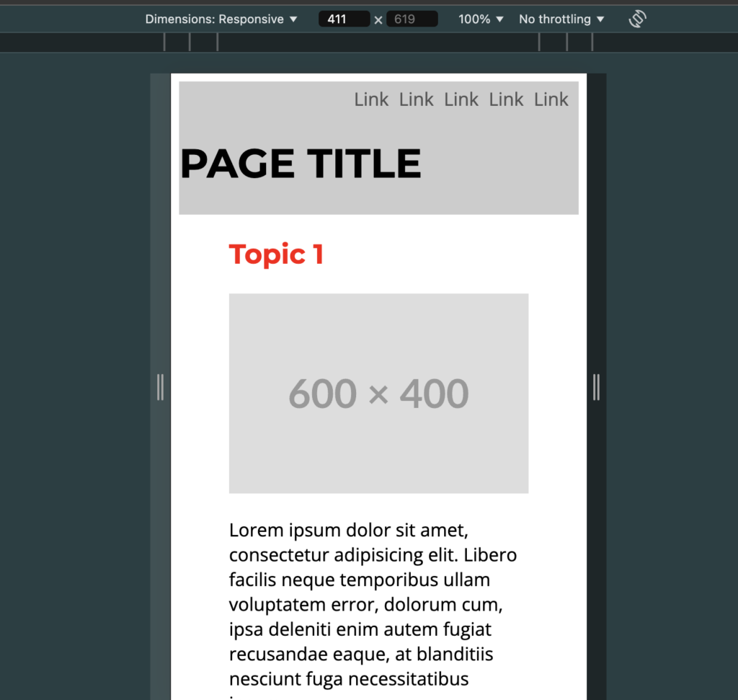Click the viewport height field showing 619

pyautogui.click(x=412, y=19)
